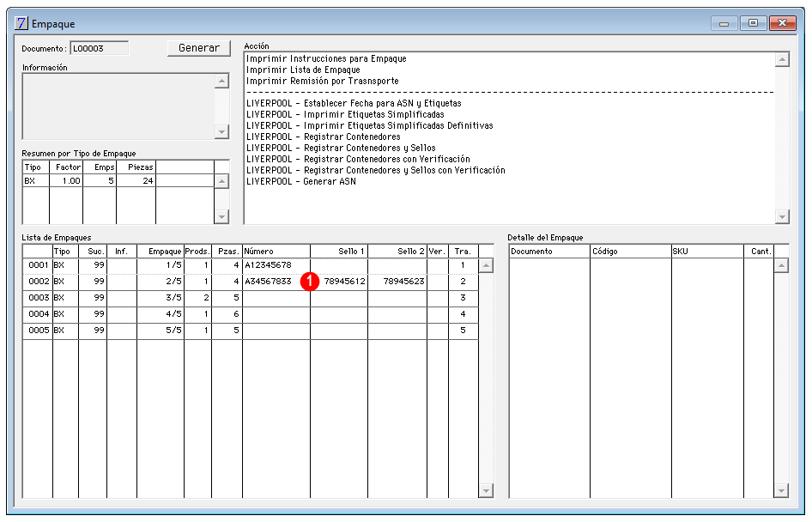Screen dimensions: 812x522
Task: Click the Cant. column header
Action: [x=759, y=252]
